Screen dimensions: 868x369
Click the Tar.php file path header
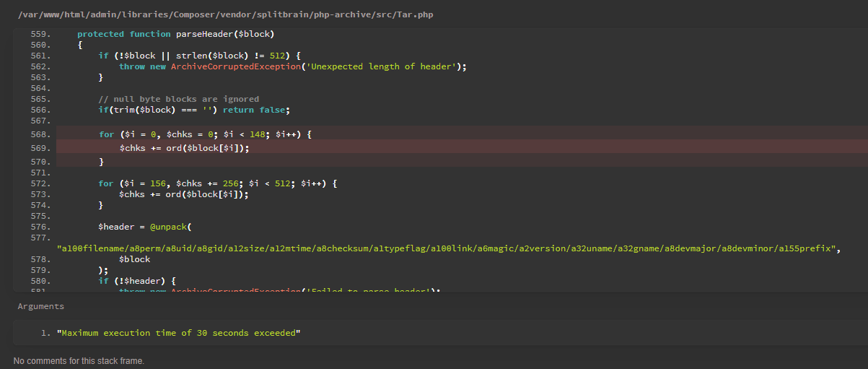[225, 14]
